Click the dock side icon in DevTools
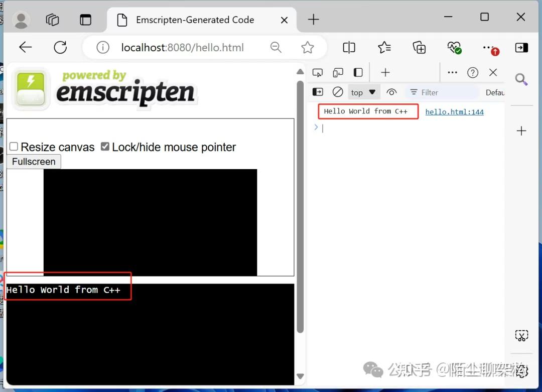Image resolution: width=542 pixels, height=392 pixels. coord(358,72)
